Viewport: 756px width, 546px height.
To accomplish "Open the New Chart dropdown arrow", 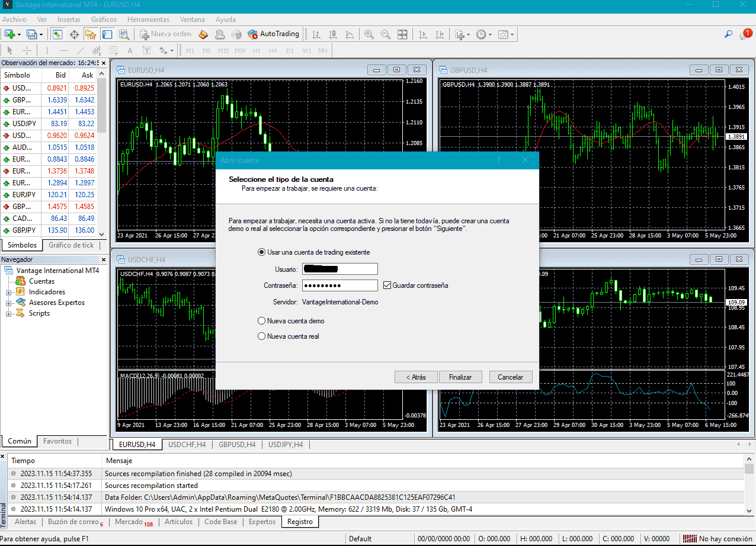I will pos(20,34).
